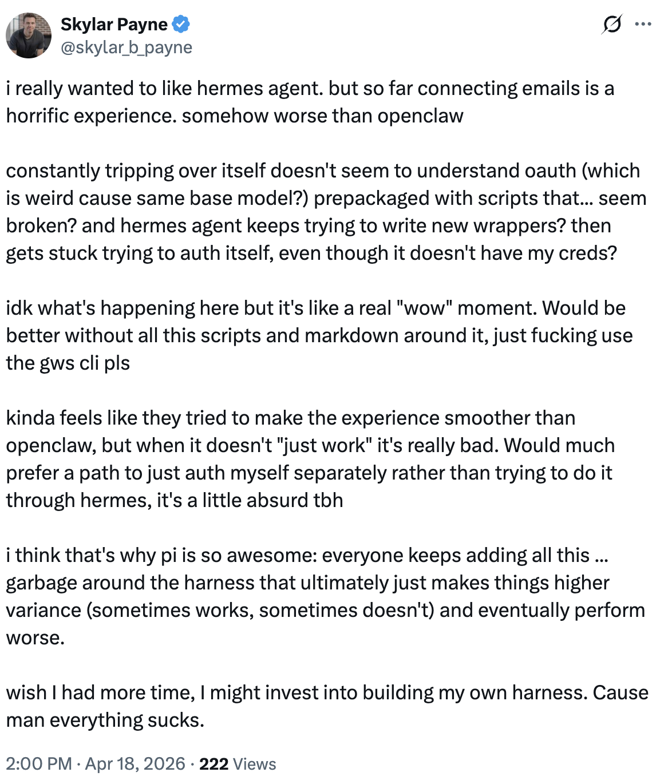Click the single-word line 'worse.'
672x784 pixels.
coord(35,638)
